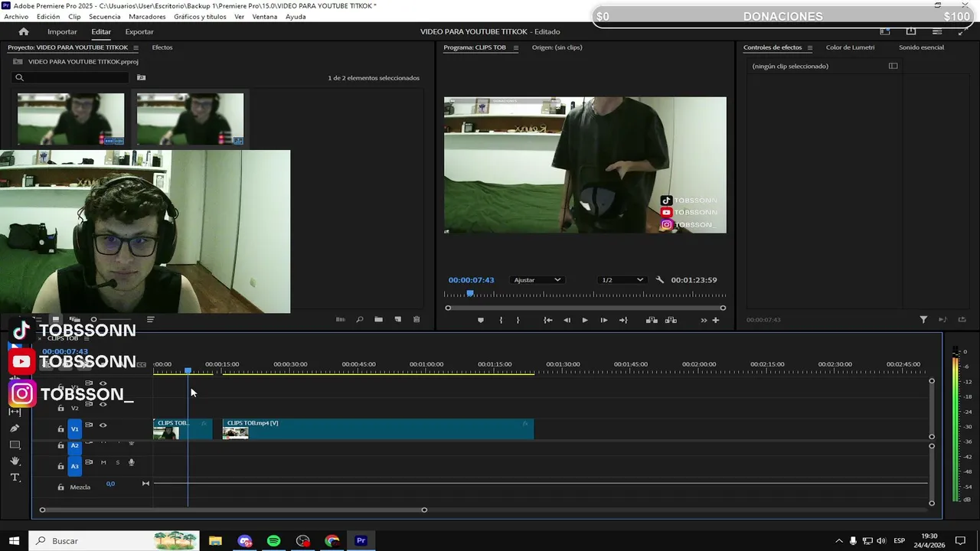Toggle A3 track lock

pos(60,466)
